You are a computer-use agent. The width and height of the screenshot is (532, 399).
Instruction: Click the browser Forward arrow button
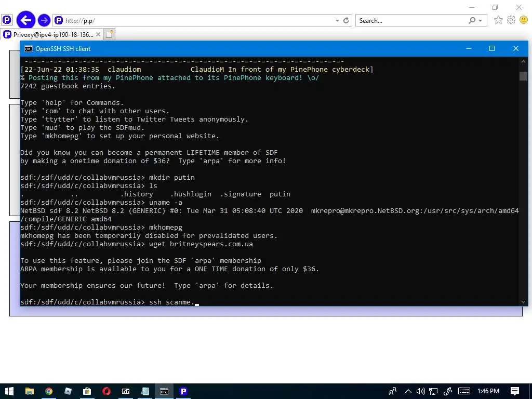pyautogui.click(x=44, y=20)
